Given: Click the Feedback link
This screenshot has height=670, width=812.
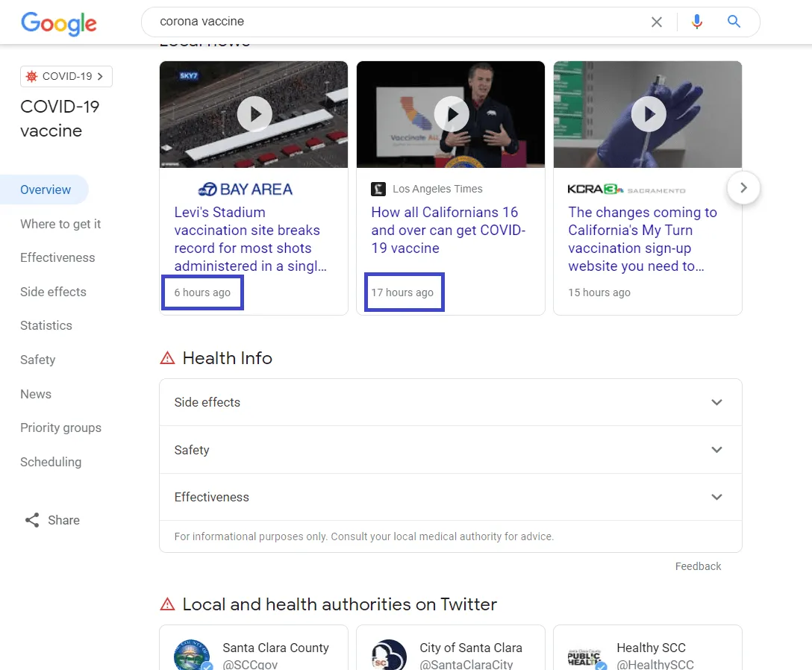Looking at the screenshot, I should point(698,566).
